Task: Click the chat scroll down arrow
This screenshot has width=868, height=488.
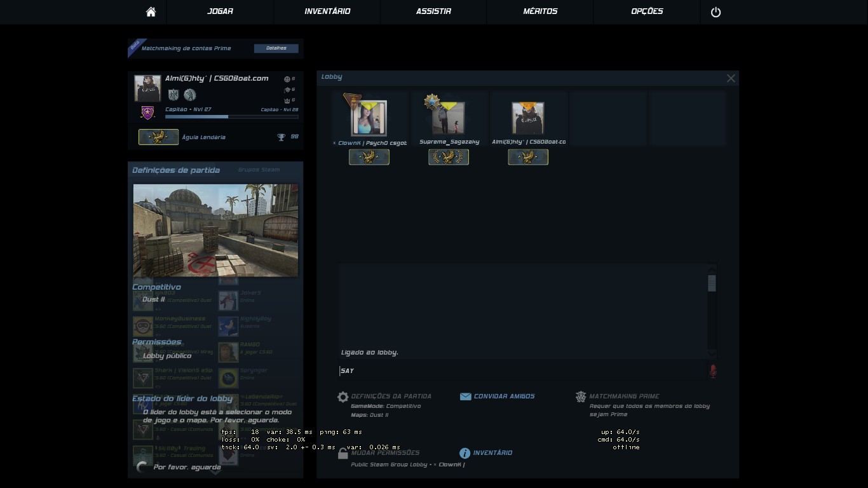Action: [x=712, y=353]
